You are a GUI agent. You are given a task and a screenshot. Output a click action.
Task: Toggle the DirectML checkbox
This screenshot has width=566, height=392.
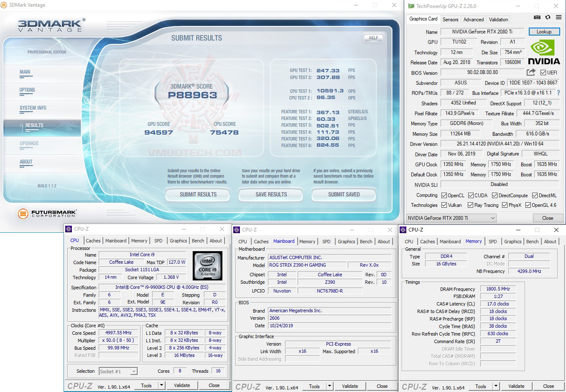coord(535,195)
